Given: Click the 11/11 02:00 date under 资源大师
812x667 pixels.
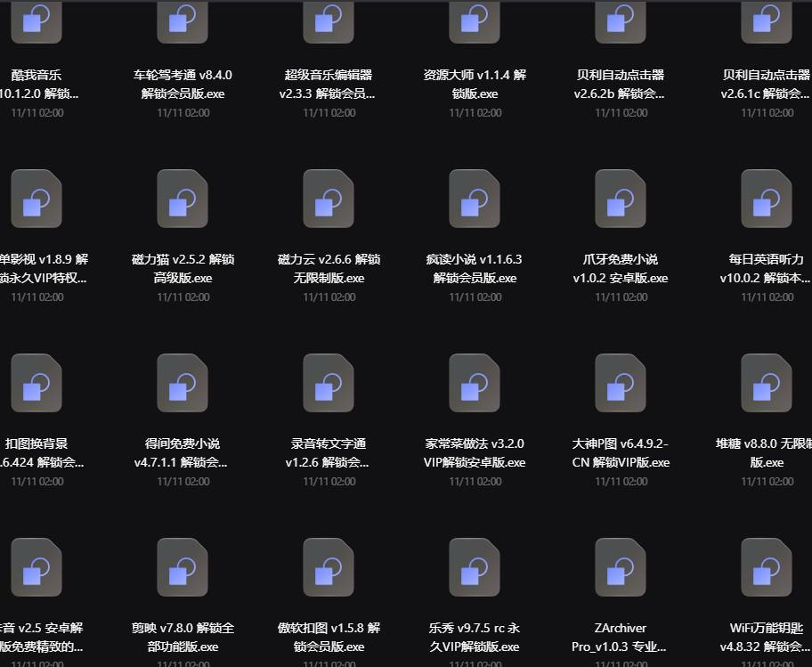Looking at the screenshot, I should click(x=475, y=113).
